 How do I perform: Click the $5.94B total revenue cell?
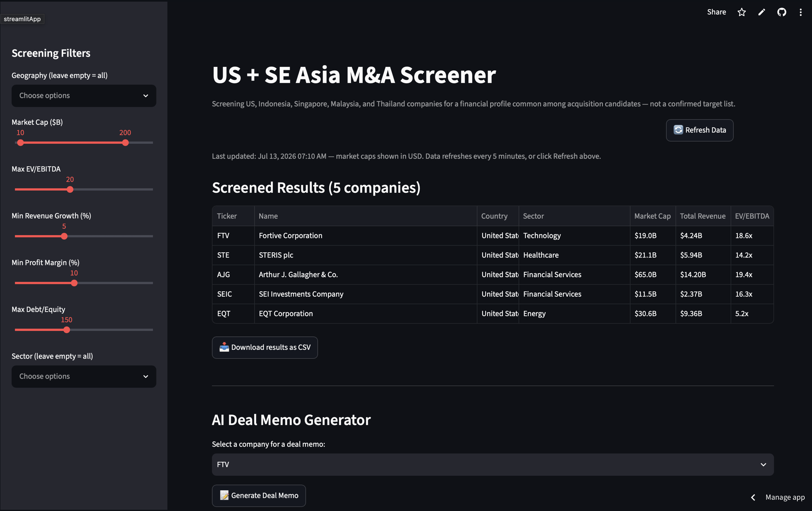click(x=703, y=255)
